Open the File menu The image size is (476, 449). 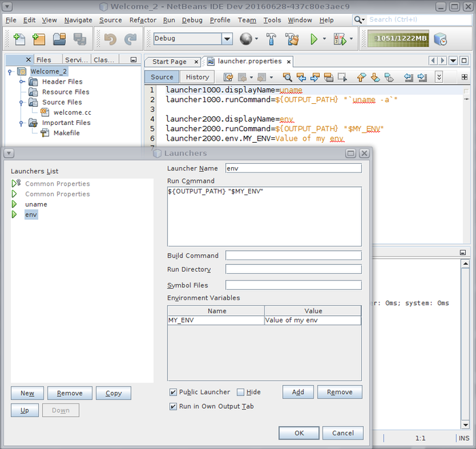[11, 20]
